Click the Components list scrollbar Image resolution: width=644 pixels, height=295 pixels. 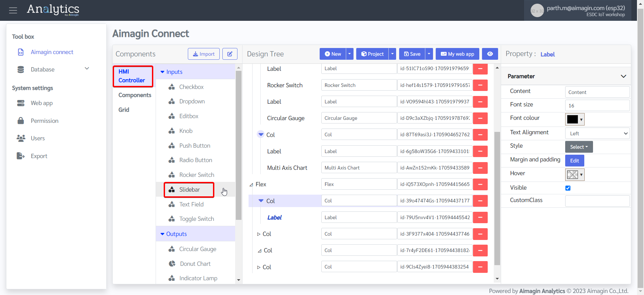(238, 145)
